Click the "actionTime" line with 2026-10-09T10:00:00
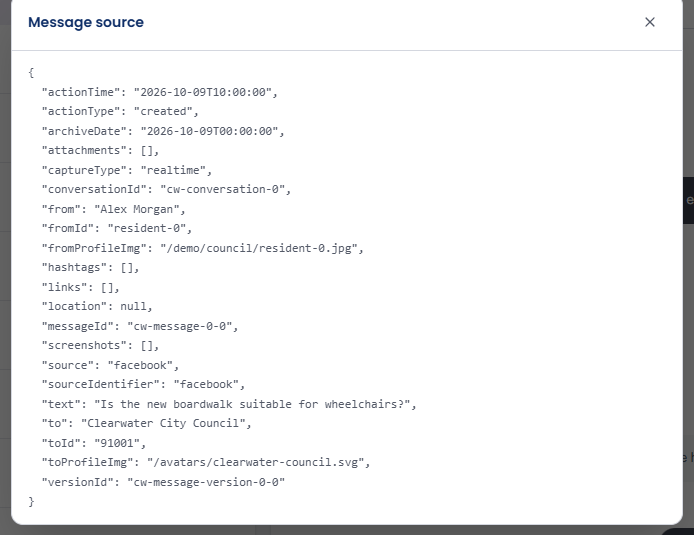Screen dimensions: 694x535 160,92
